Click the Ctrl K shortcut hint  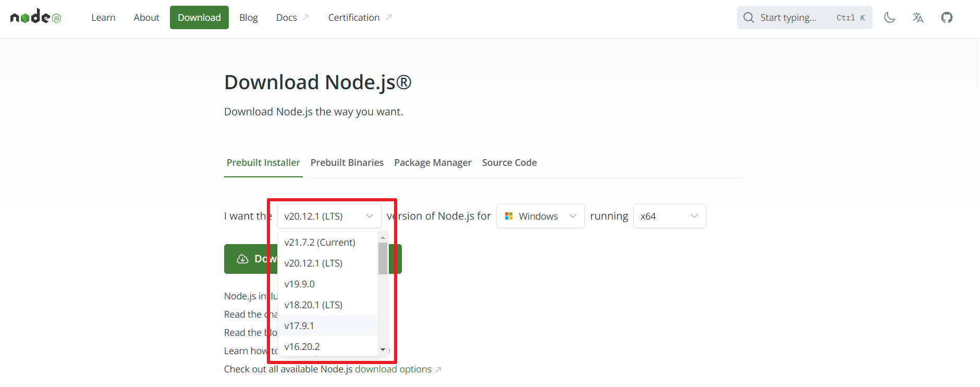[x=851, y=18]
